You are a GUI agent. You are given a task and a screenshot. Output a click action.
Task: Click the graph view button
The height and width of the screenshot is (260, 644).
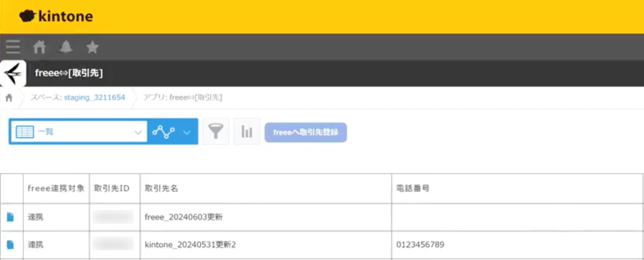pyautogui.click(x=163, y=132)
